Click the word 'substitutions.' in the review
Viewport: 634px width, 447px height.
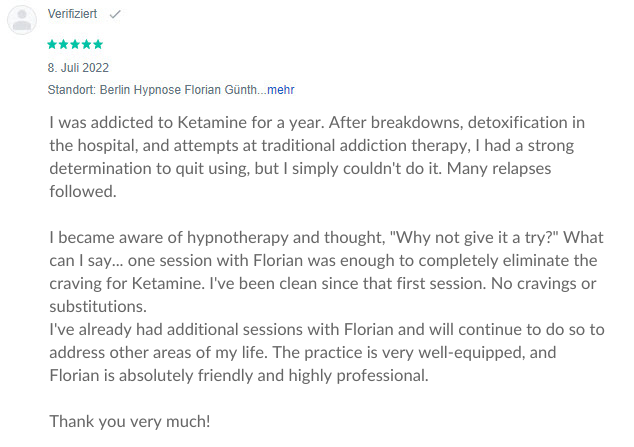click(98, 306)
